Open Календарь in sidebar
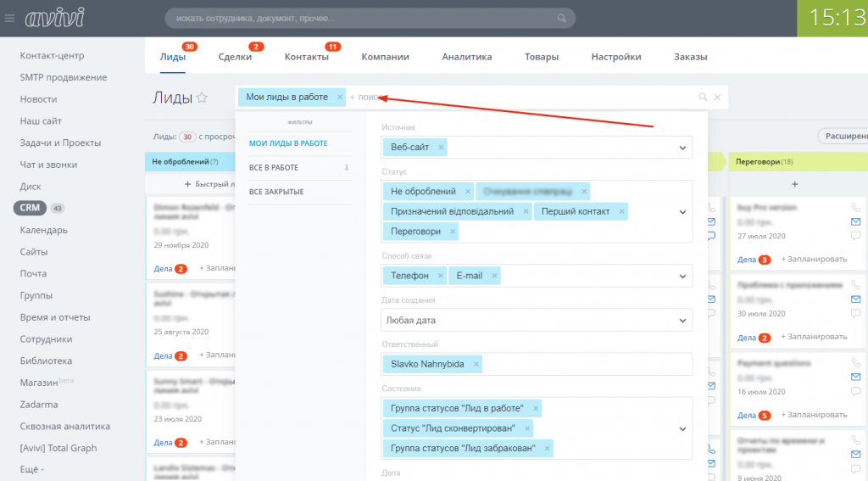This screenshot has height=481, width=868. click(x=44, y=230)
